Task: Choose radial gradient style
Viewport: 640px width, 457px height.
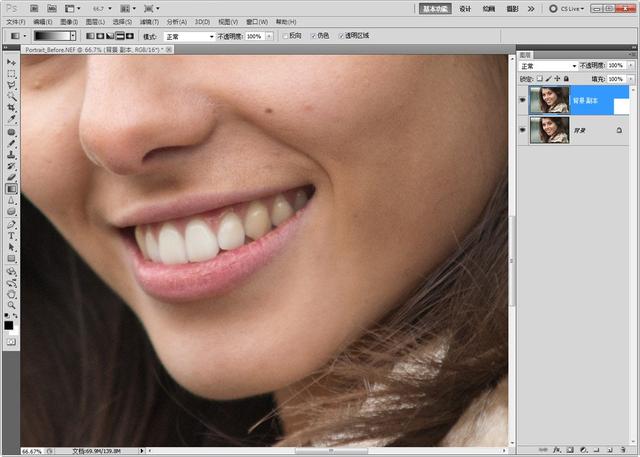Action: tap(100, 36)
